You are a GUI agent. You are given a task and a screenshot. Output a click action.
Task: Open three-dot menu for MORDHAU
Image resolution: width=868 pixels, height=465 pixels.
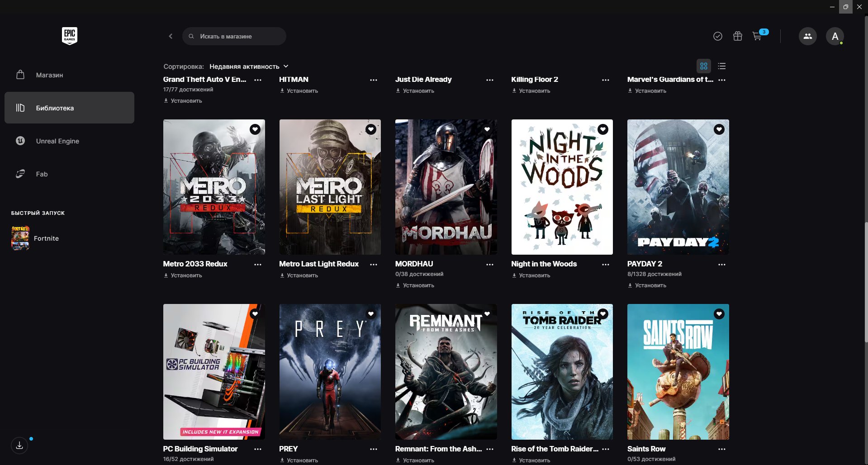coord(489,265)
